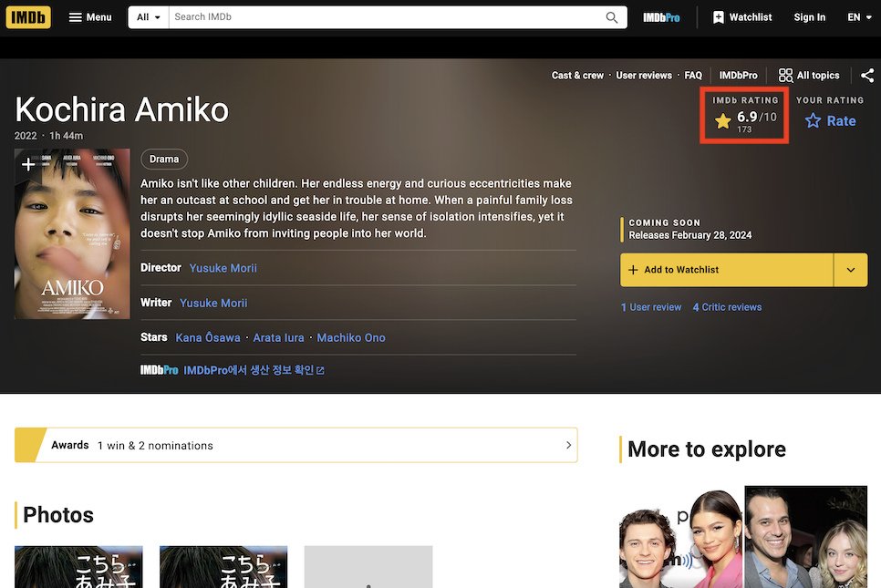Viewport: 881px width, 588px height.
Task: Open the AMIKO poster image
Action: coord(72,233)
